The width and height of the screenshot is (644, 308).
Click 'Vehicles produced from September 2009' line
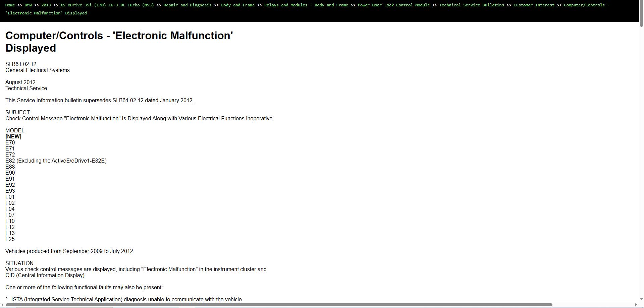coord(69,251)
